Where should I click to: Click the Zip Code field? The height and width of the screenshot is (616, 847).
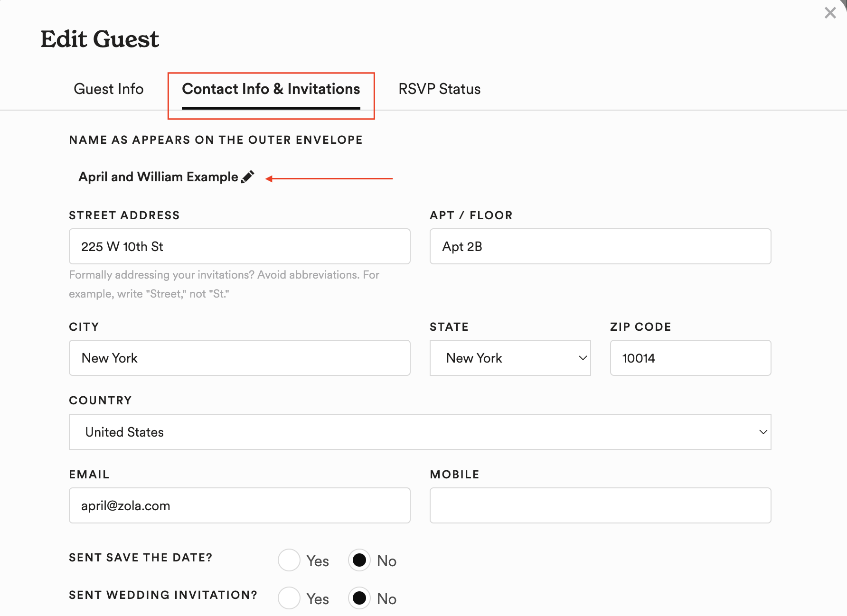click(x=690, y=358)
